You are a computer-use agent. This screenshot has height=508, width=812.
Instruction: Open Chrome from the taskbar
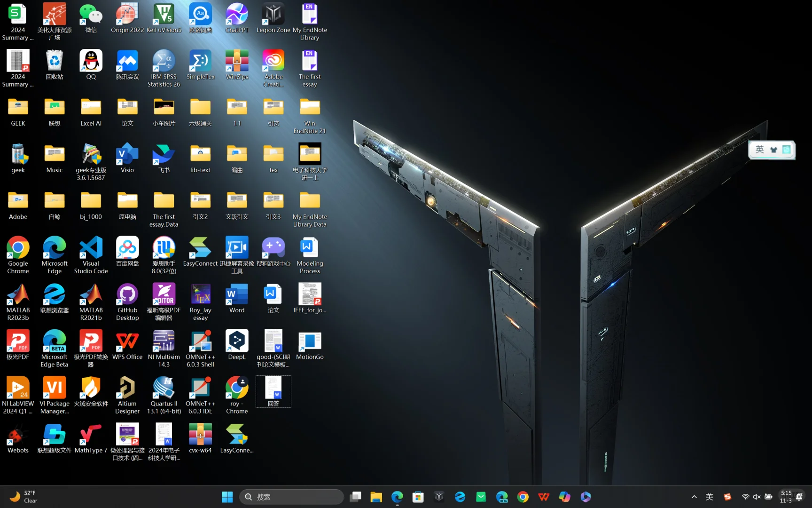pos(523,497)
